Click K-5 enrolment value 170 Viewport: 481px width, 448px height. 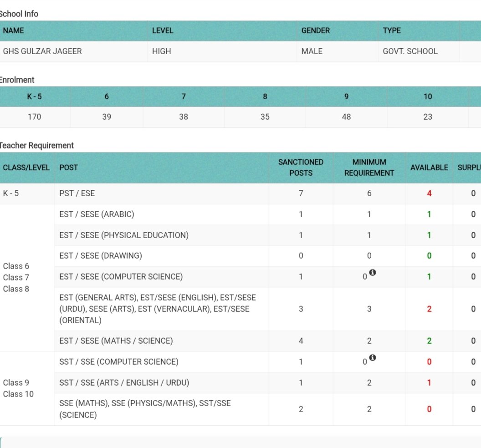34,117
